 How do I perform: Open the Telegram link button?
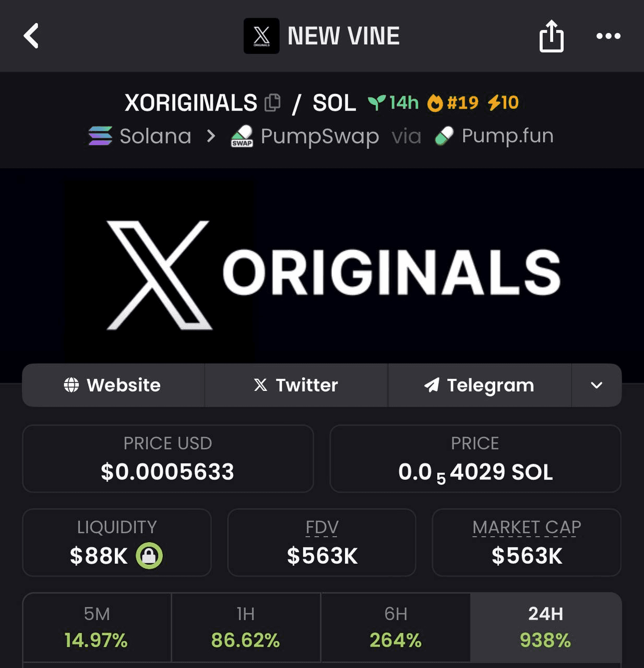click(479, 385)
